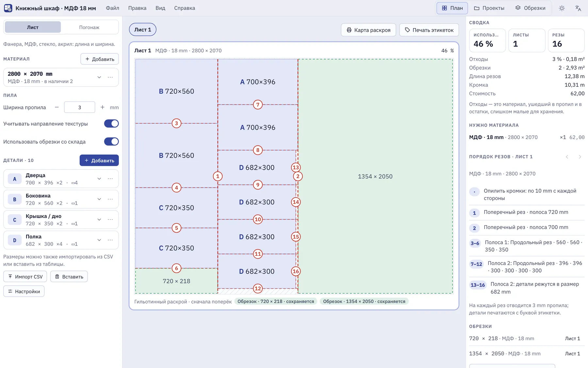This screenshot has width=588, height=368.
Task: Switch to the План view
Action: pos(452,8)
